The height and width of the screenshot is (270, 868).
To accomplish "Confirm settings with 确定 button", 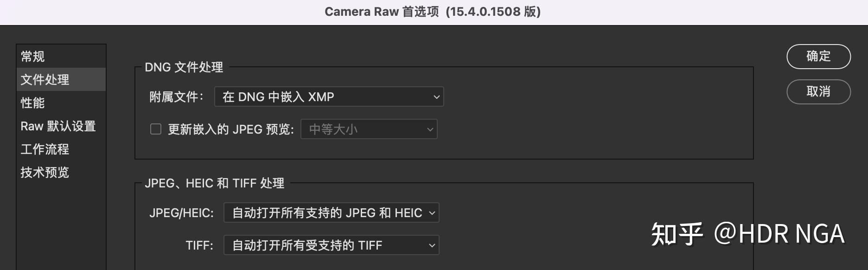I will (x=818, y=56).
